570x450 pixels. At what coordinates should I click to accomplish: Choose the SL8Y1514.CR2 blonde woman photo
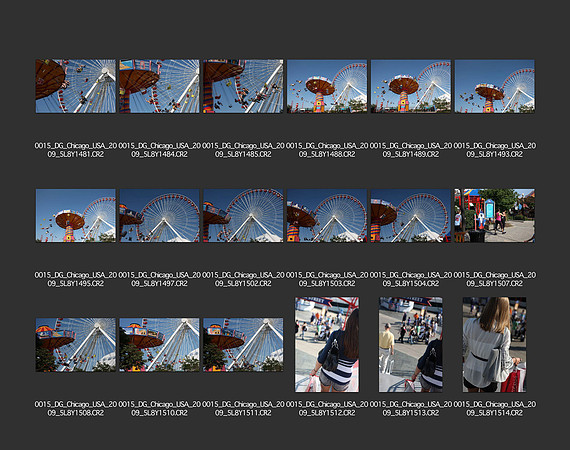(494, 345)
